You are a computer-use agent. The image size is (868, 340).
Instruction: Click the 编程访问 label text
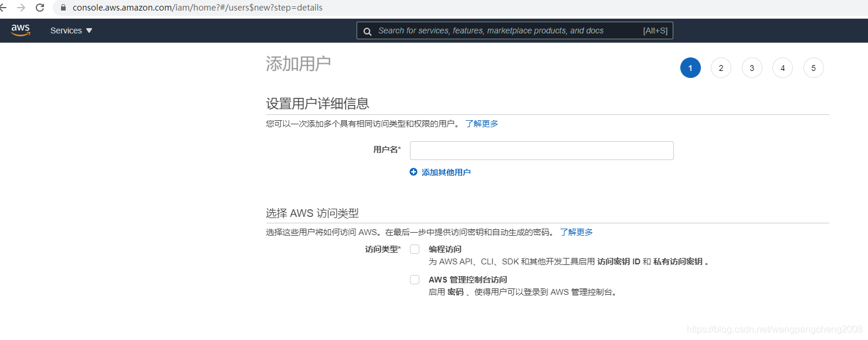[445, 249]
